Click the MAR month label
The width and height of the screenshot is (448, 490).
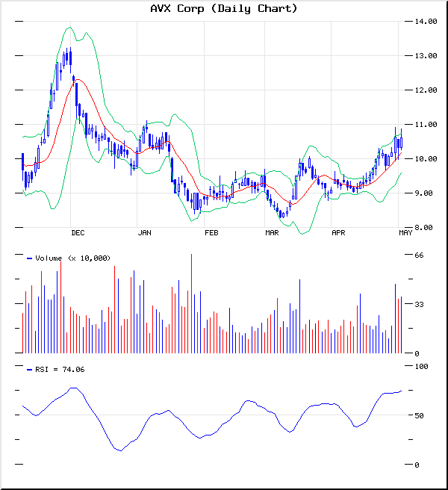point(272,233)
